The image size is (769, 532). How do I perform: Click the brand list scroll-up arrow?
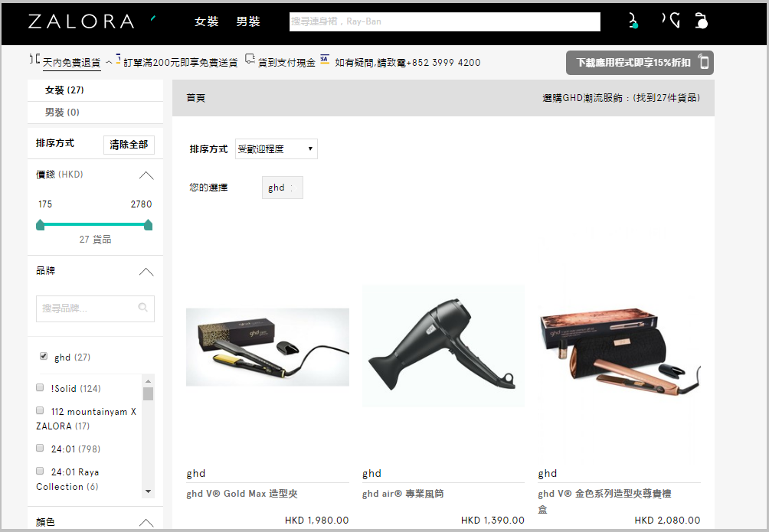[148, 381]
